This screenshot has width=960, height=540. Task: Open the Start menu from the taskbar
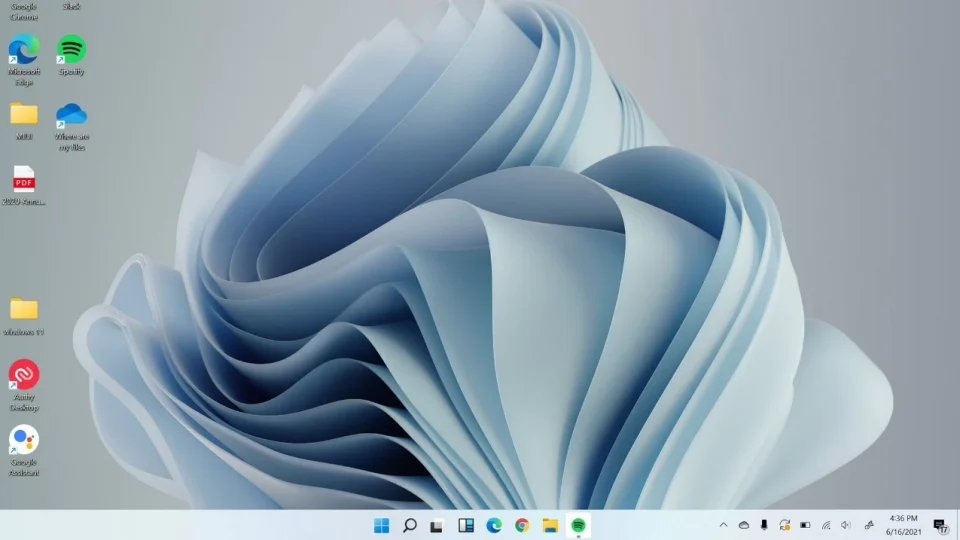click(381, 525)
